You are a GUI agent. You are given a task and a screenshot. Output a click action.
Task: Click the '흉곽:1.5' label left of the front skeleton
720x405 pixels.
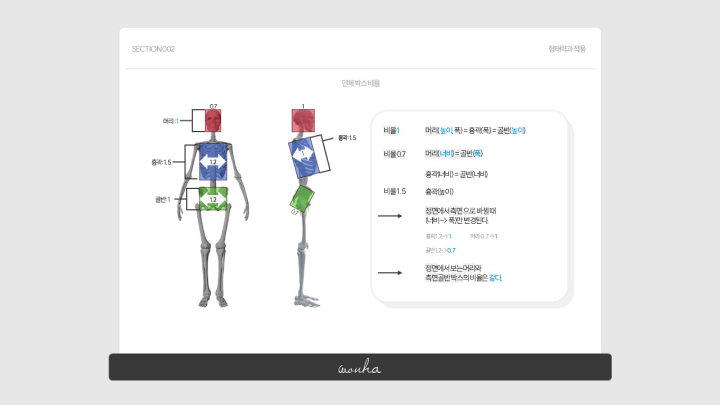(x=161, y=162)
